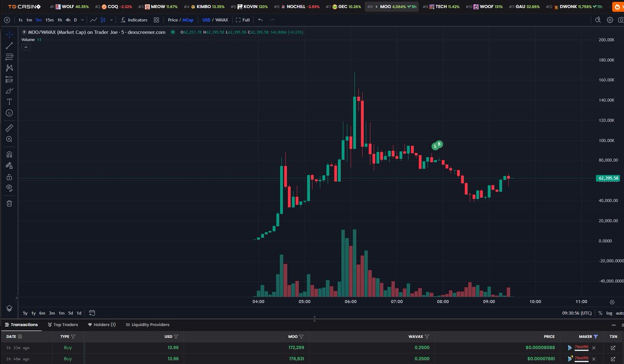Collapse the indicator legend chevron
The image size is (624, 364).
(25, 47)
